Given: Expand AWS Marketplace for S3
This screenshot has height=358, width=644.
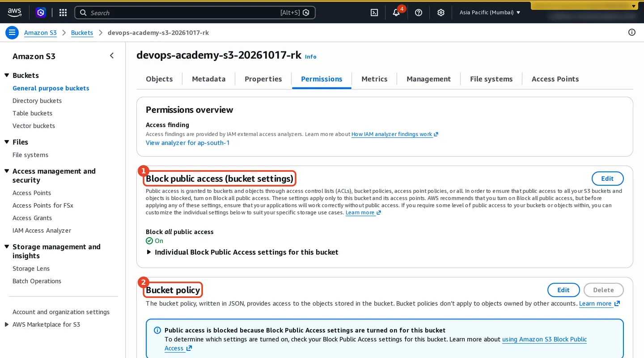Looking at the screenshot, I should pyautogui.click(x=7, y=324).
